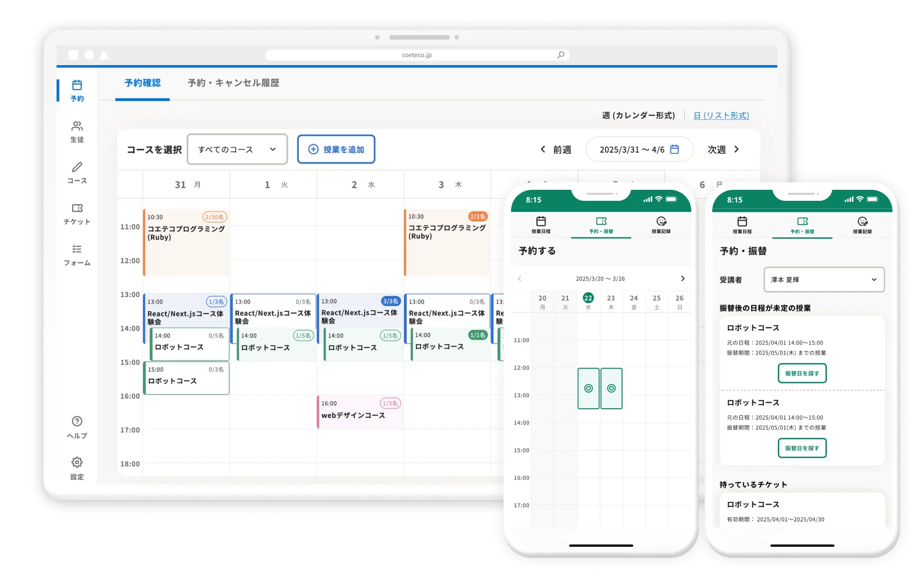Advance to next week using the 次週 chevron

(x=736, y=149)
